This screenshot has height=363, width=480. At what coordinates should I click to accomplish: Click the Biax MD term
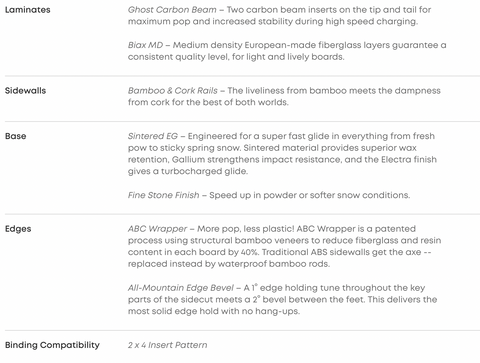pyautogui.click(x=146, y=45)
